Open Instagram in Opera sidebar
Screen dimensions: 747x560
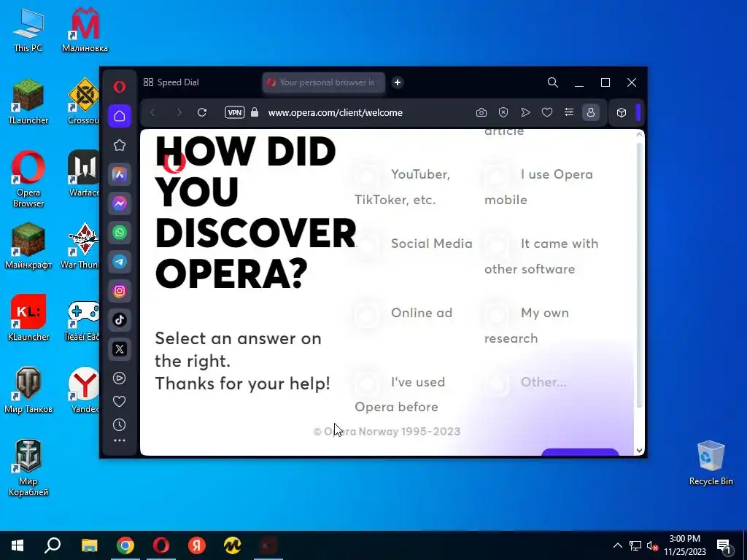(120, 290)
